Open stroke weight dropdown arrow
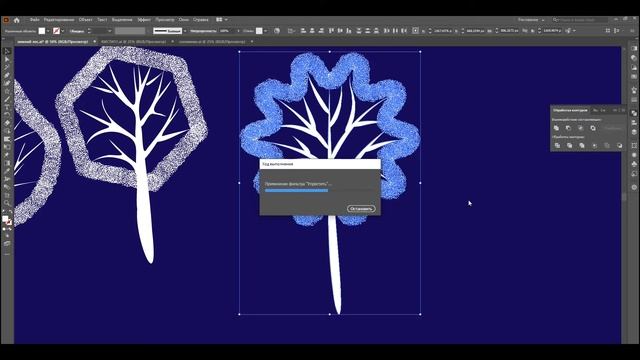The image size is (640, 360). coord(109,31)
